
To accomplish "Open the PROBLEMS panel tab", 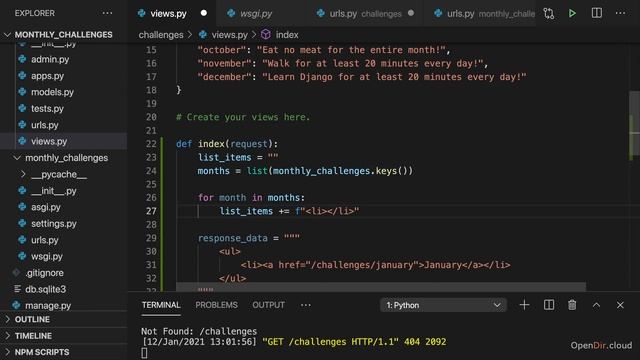I will pyautogui.click(x=216, y=305).
